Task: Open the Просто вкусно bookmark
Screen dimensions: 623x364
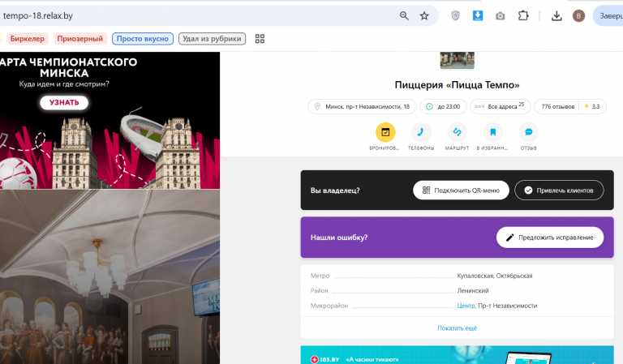Action: pyautogui.click(x=143, y=38)
